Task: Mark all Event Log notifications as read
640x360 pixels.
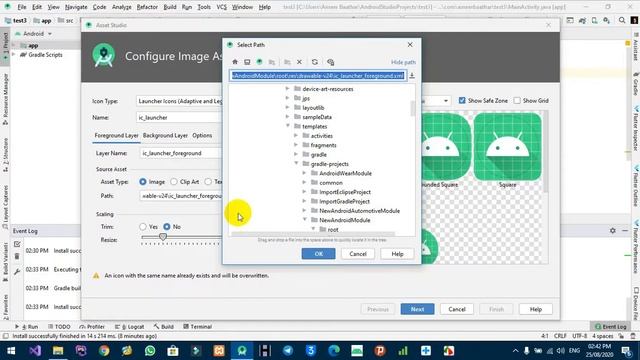Action: (x=17, y=244)
